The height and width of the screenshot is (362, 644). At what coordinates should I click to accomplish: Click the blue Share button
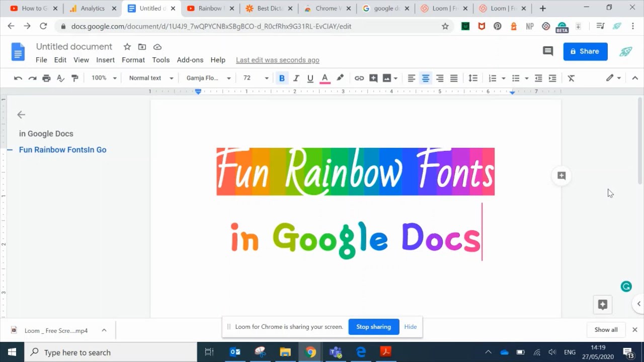point(585,51)
